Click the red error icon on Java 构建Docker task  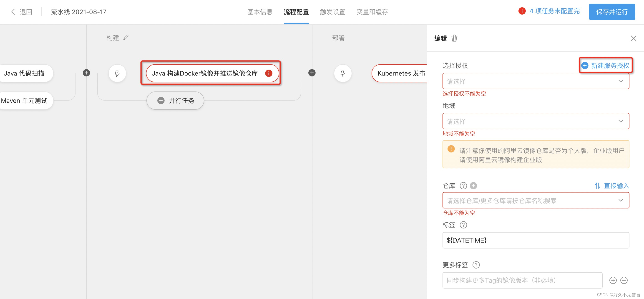pos(269,73)
